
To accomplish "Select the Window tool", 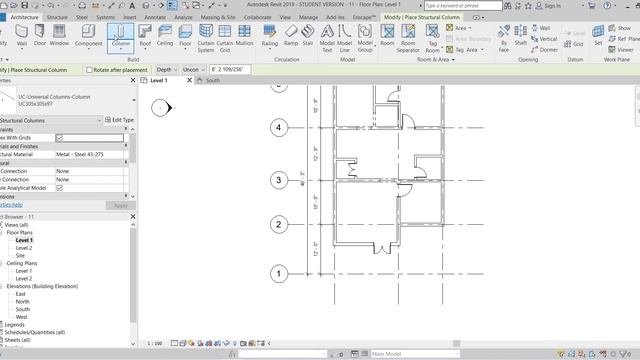I will tap(59, 36).
